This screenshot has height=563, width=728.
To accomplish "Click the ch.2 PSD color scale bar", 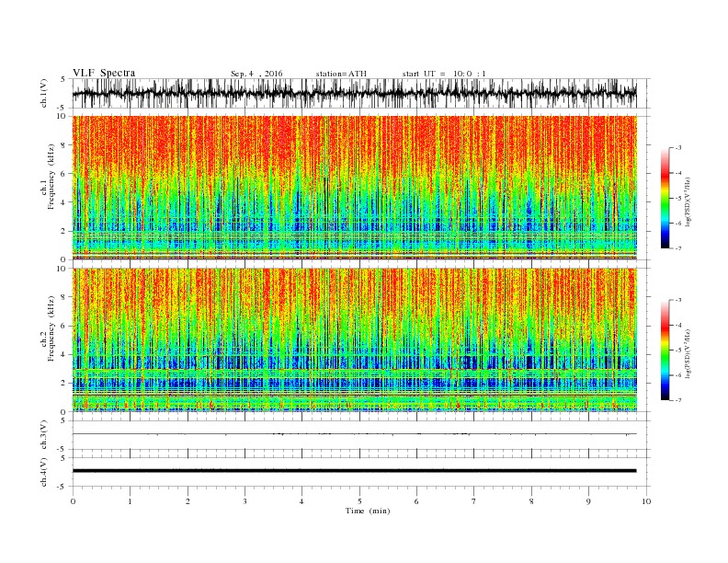I will [x=665, y=350].
